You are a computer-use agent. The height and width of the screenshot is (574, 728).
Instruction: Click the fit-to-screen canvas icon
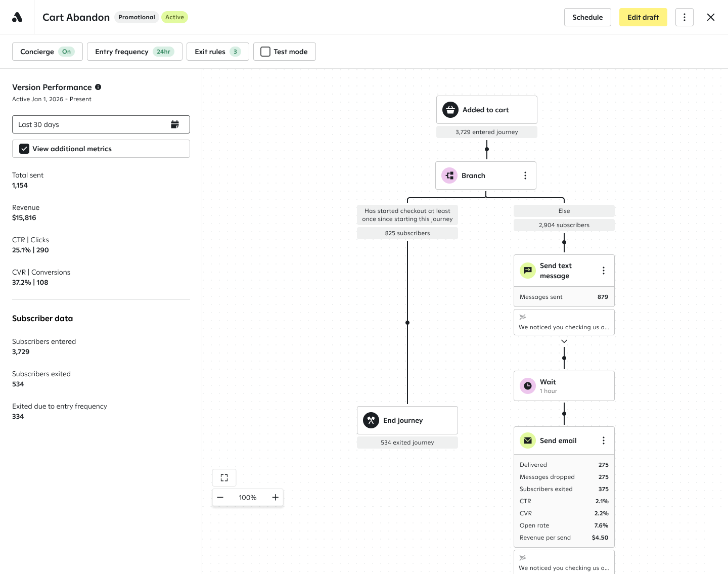pos(224,477)
